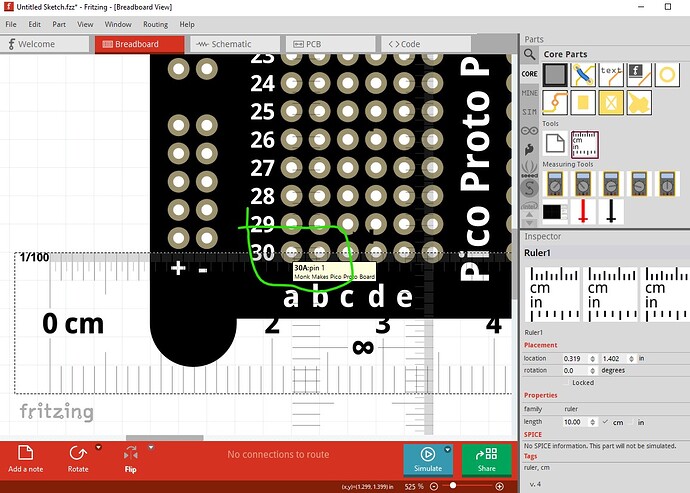Click the zoom in plus button

pyautogui.click(x=499, y=486)
